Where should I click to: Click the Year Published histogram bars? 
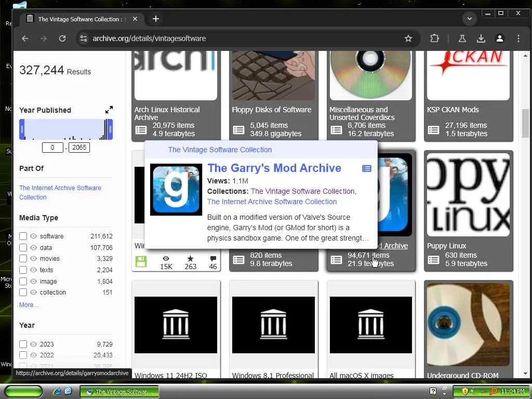pyautogui.click(x=66, y=129)
